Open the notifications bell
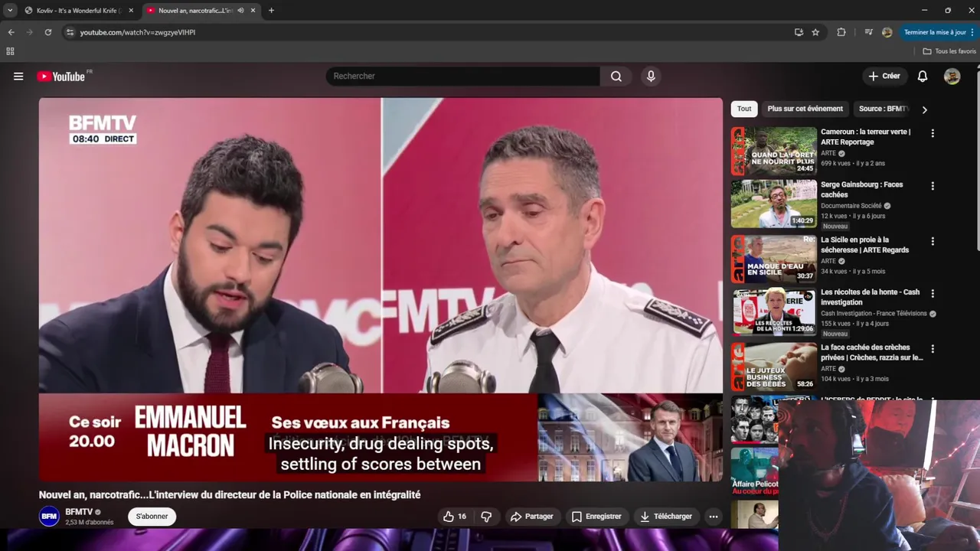The image size is (980, 551). pyautogui.click(x=923, y=77)
